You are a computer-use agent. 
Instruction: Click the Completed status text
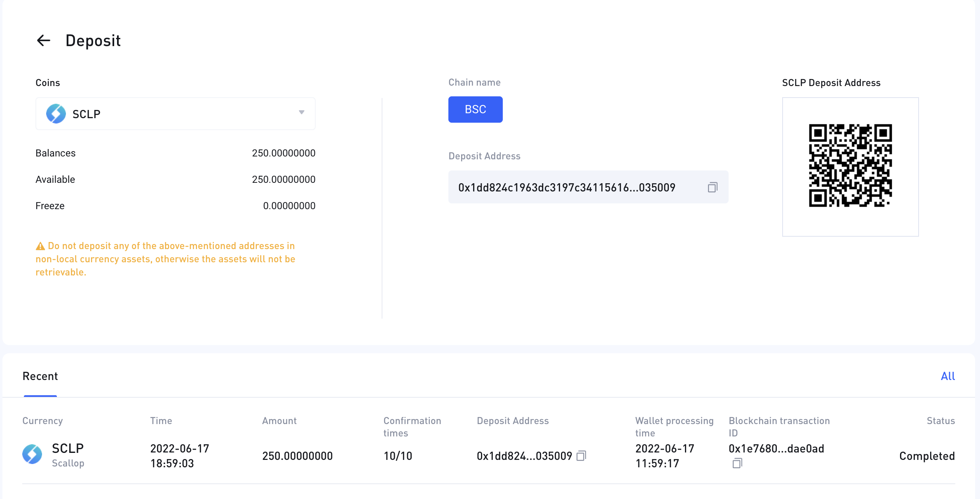(x=927, y=456)
